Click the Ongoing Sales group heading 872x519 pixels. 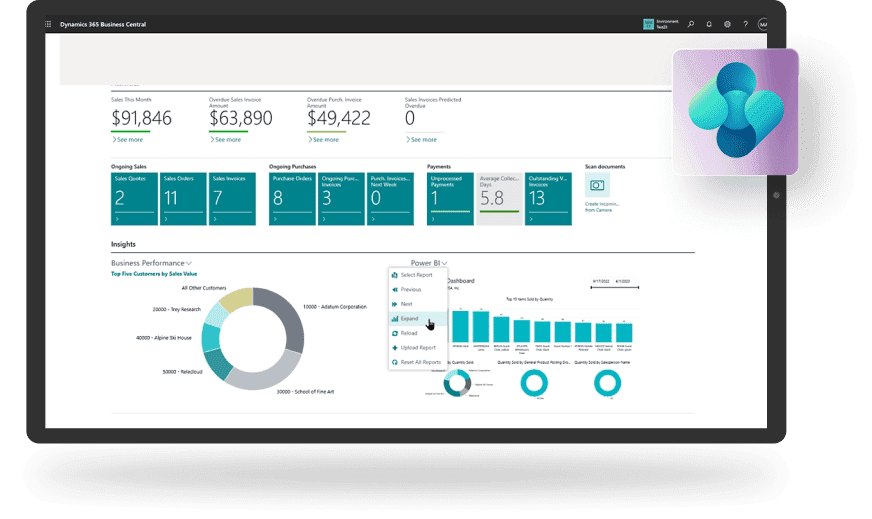[x=128, y=166]
